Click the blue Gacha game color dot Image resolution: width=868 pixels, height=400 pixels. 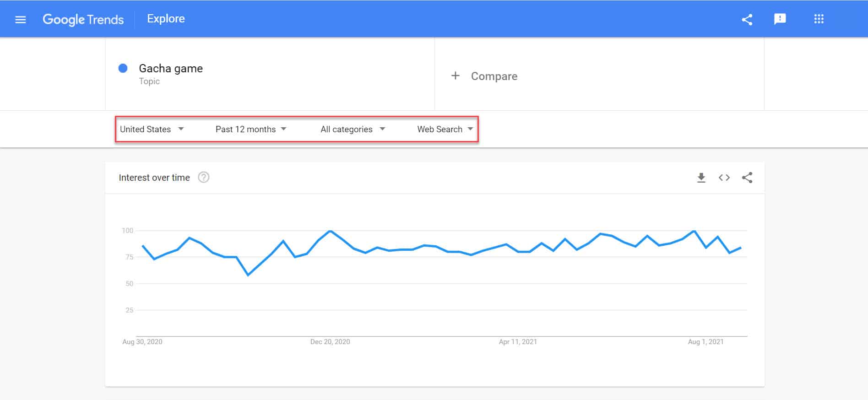click(x=123, y=68)
